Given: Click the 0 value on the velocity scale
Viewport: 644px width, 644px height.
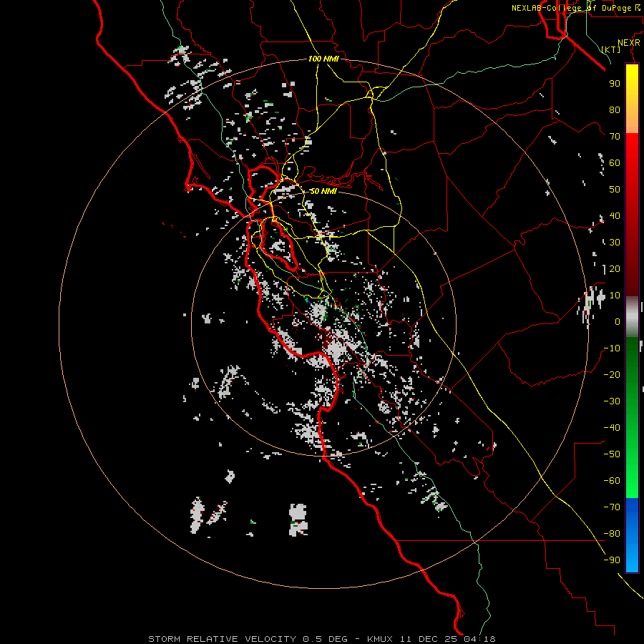Looking at the screenshot, I should point(618,321).
